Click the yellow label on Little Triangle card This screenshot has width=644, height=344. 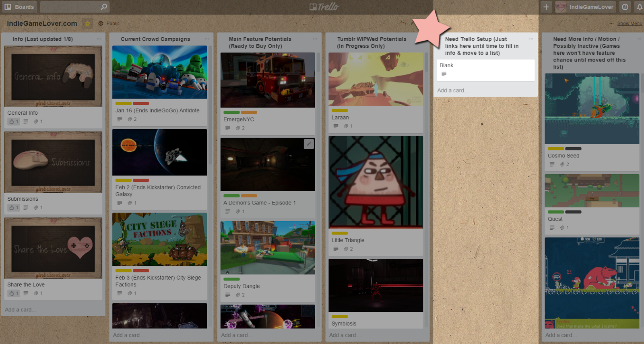point(340,233)
